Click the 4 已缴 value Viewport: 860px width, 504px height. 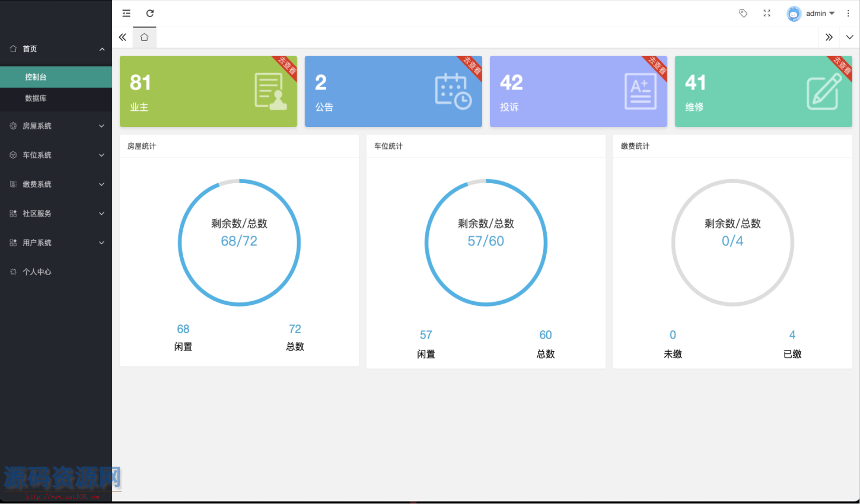pos(792,335)
